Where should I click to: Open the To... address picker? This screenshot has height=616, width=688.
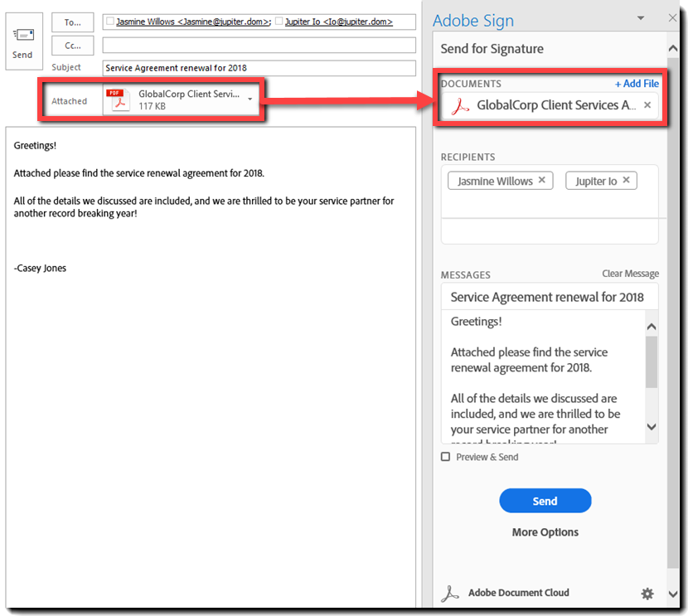tap(72, 22)
